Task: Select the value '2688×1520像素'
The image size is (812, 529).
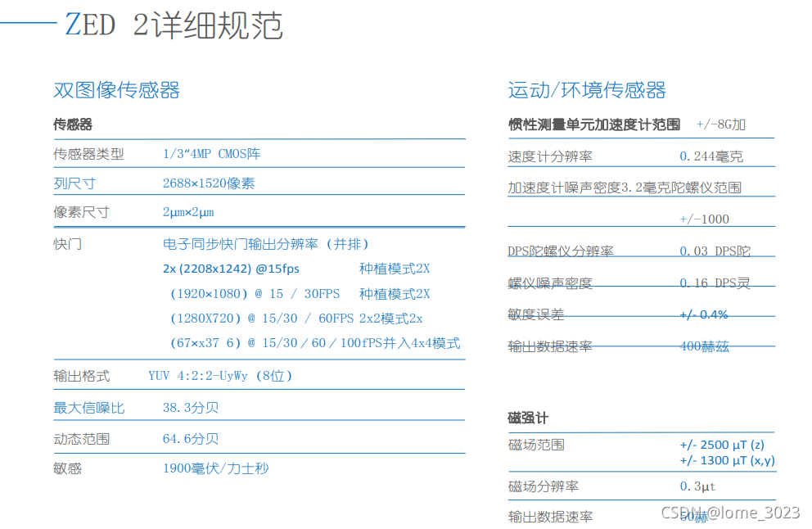Action: [209, 183]
